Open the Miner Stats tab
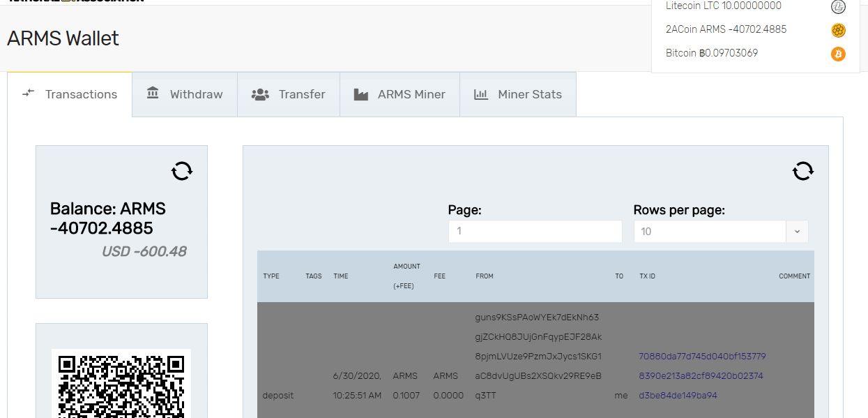 pyautogui.click(x=518, y=94)
